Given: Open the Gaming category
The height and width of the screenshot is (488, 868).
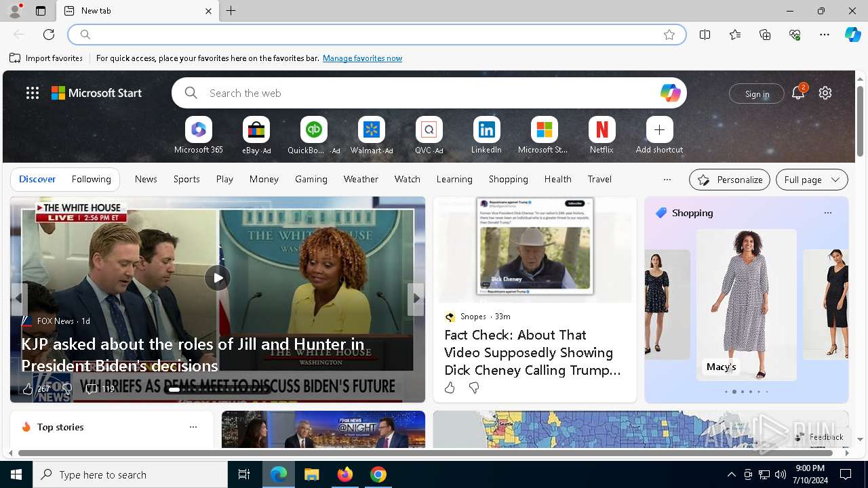Looking at the screenshot, I should (x=311, y=179).
